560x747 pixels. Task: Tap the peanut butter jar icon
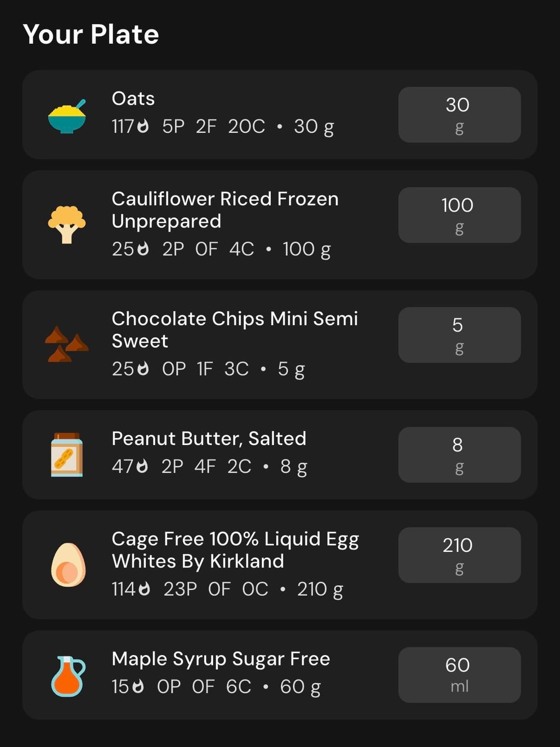point(67,455)
